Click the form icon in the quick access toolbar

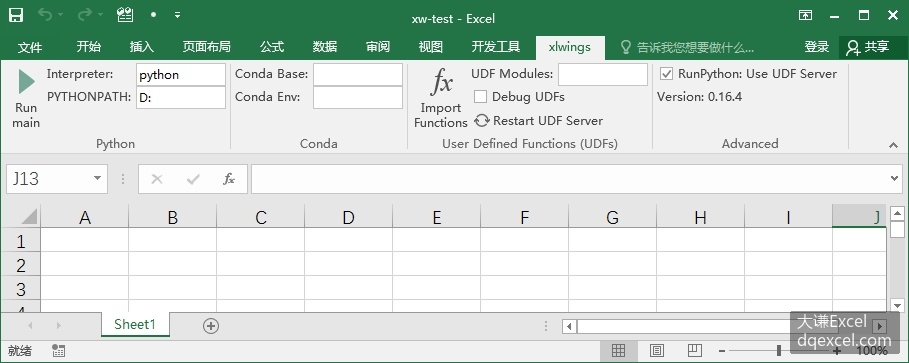pyautogui.click(x=125, y=15)
